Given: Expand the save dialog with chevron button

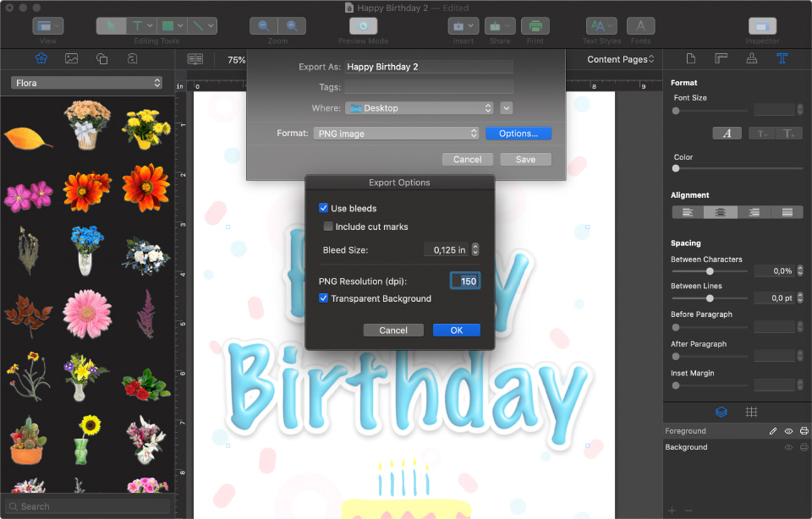Looking at the screenshot, I should coord(507,107).
